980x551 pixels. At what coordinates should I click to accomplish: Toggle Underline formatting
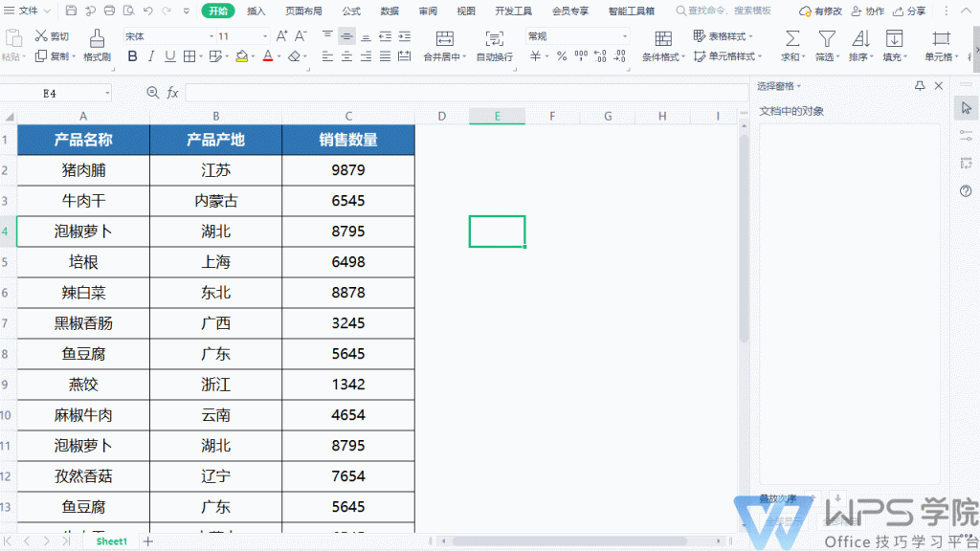coord(170,56)
